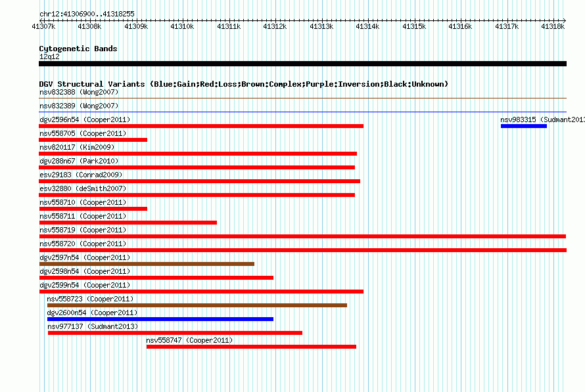Select the brown bar under nsv558723
Image resolution: width=585 pixels, height=392 pixels.
point(197,305)
